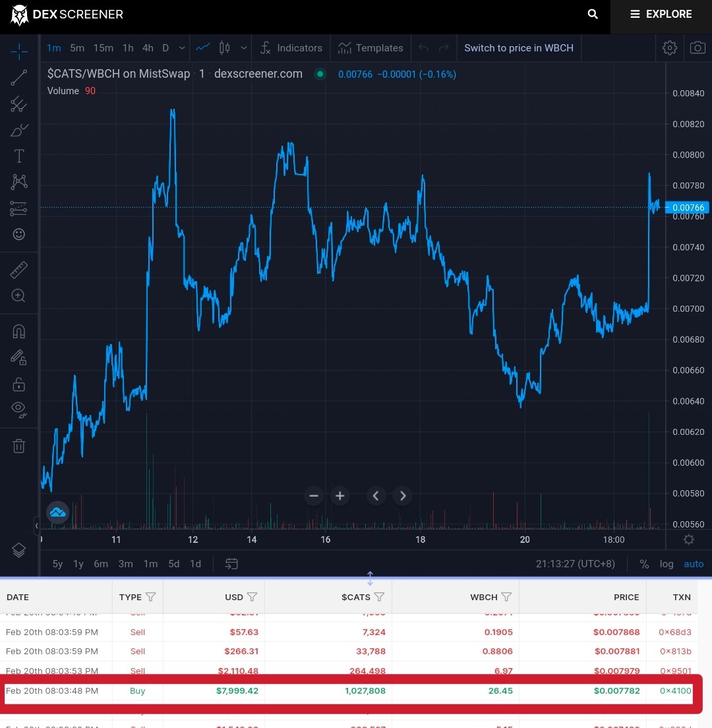This screenshot has height=728, width=712.
Task: Click the trash remove drawings icon
Action: coord(18,446)
